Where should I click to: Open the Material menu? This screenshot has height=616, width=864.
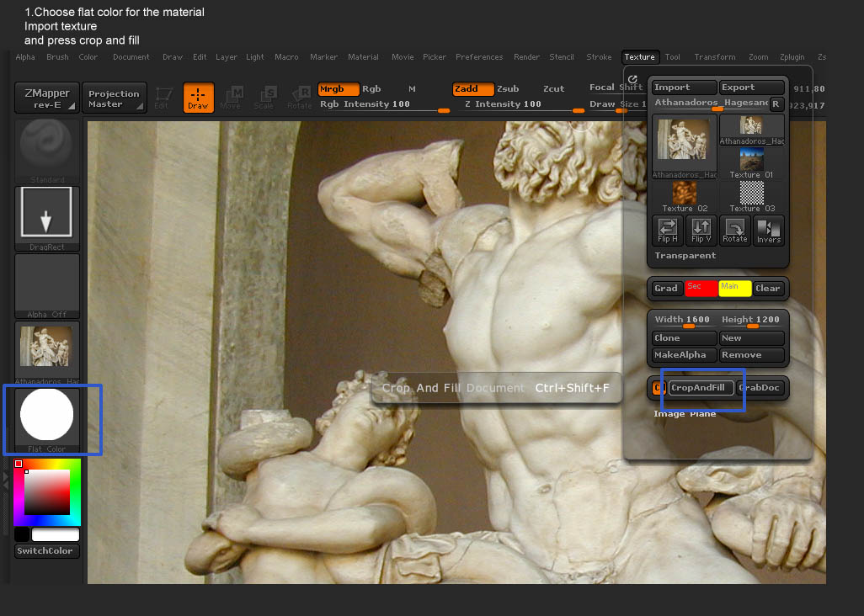[x=363, y=57]
